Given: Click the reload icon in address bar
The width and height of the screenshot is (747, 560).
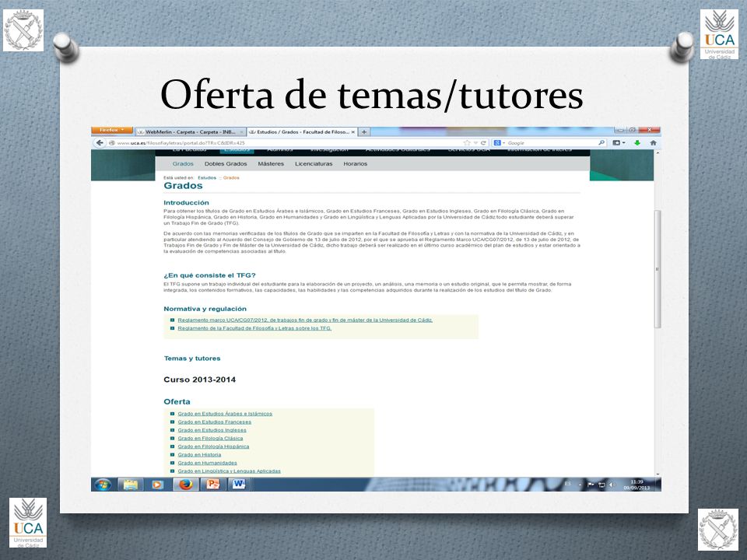Looking at the screenshot, I should point(483,143).
